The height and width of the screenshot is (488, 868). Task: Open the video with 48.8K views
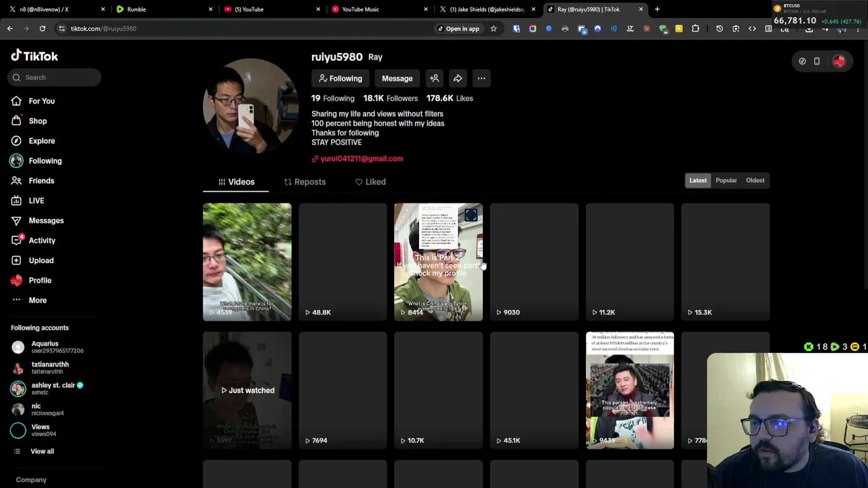(x=342, y=262)
